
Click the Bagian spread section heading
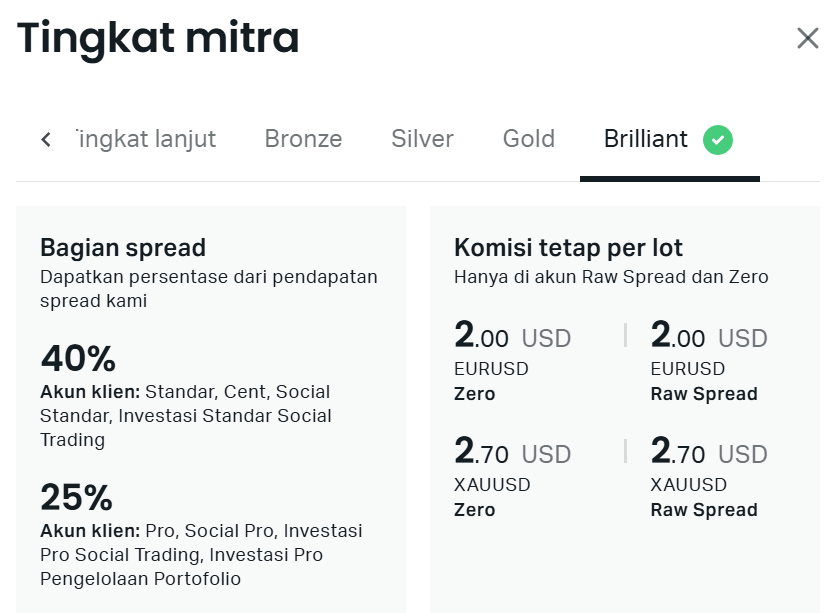[x=123, y=247]
